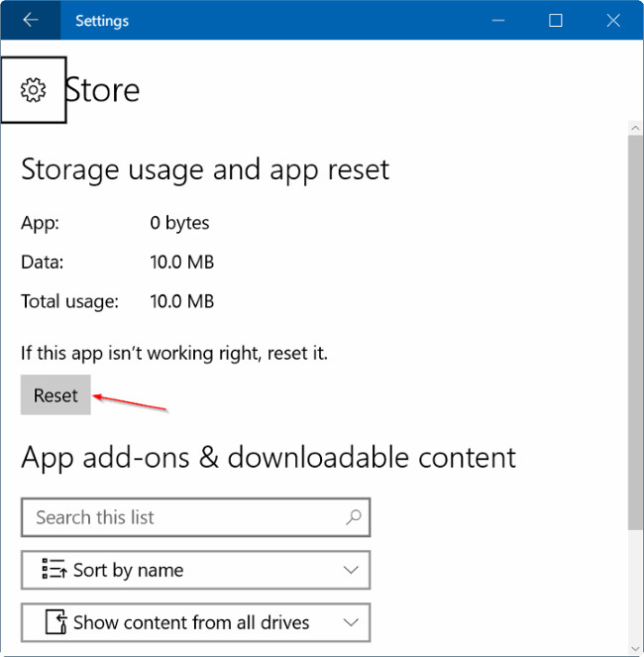Click the 10.0 MB Data value
The height and width of the screenshot is (657, 644).
[x=182, y=263]
